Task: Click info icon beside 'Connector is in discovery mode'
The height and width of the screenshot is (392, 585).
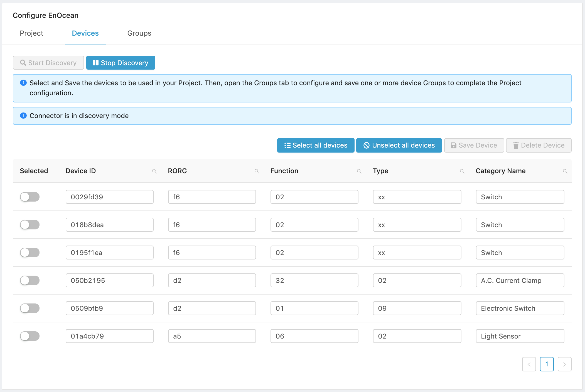Action: point(23,116)
